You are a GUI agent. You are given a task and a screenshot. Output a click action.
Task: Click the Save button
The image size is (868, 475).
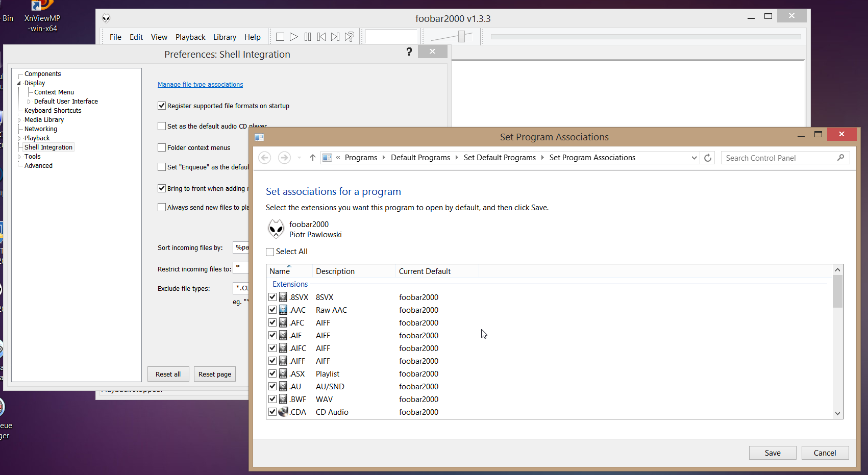coord(772,453)
